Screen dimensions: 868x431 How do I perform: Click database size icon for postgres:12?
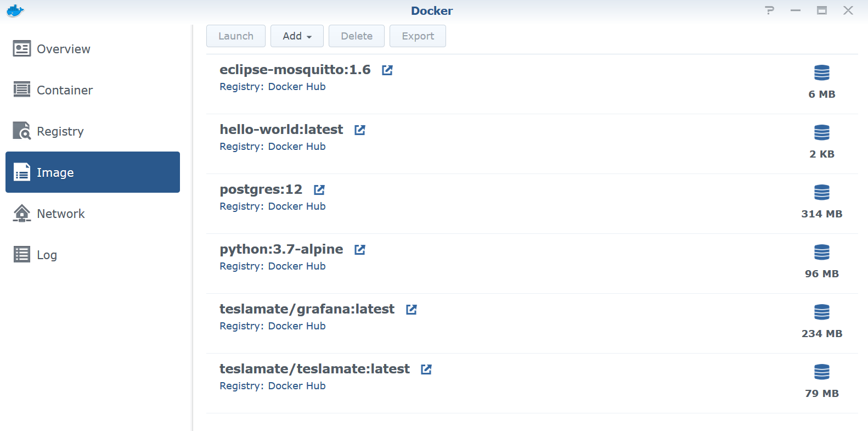click(x=822, y=192)
